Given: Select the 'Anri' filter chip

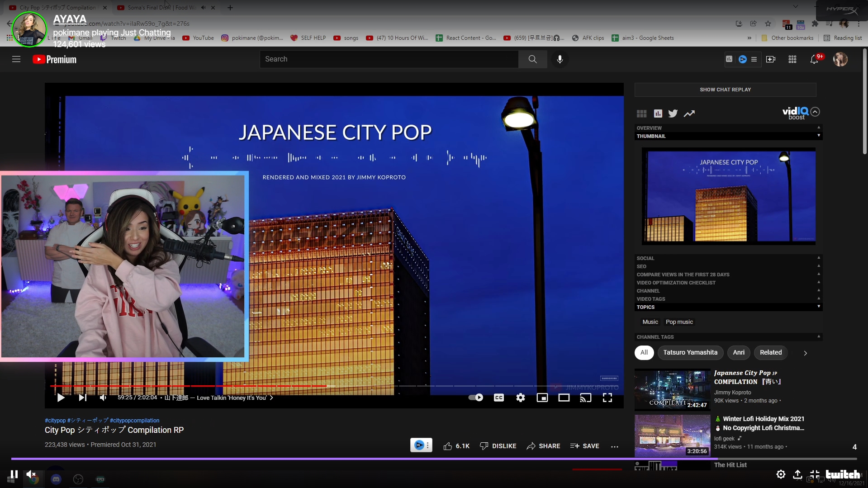Looking at the screenshot, I should click(x=739, y=352).
